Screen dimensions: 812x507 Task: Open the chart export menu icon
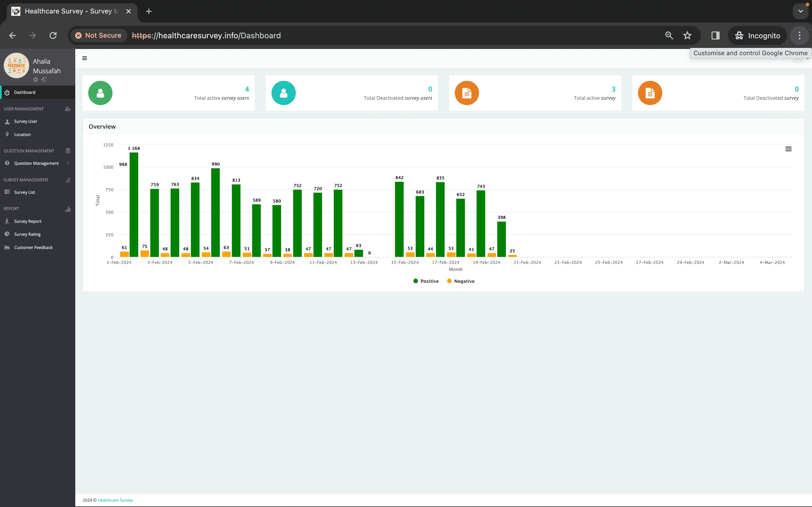coord(788,149)
